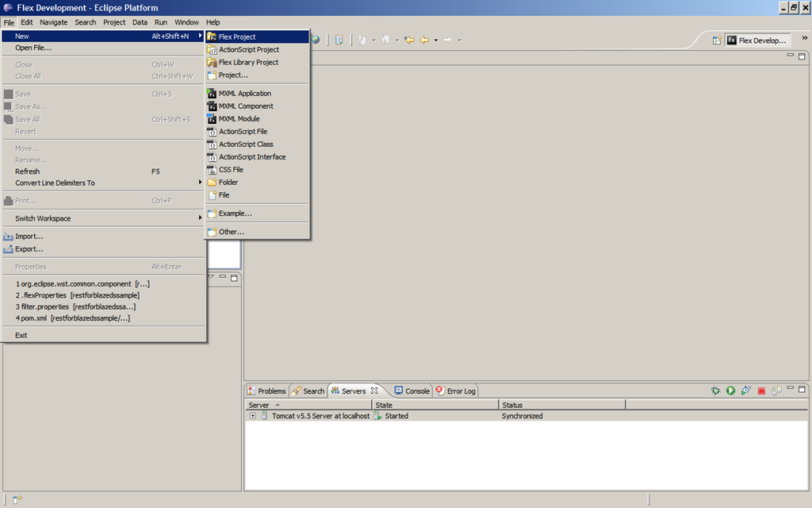The height and width of the screenshot is (508, 812).
Task: Click the previous annotation toolbar icon
Action: [x=385, y=40]
